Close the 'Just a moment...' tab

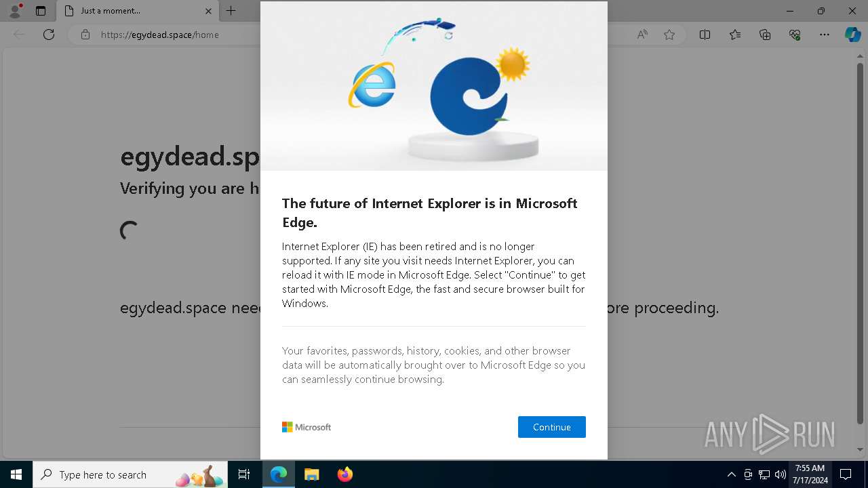pyautogui.click(x=208, y=11)
